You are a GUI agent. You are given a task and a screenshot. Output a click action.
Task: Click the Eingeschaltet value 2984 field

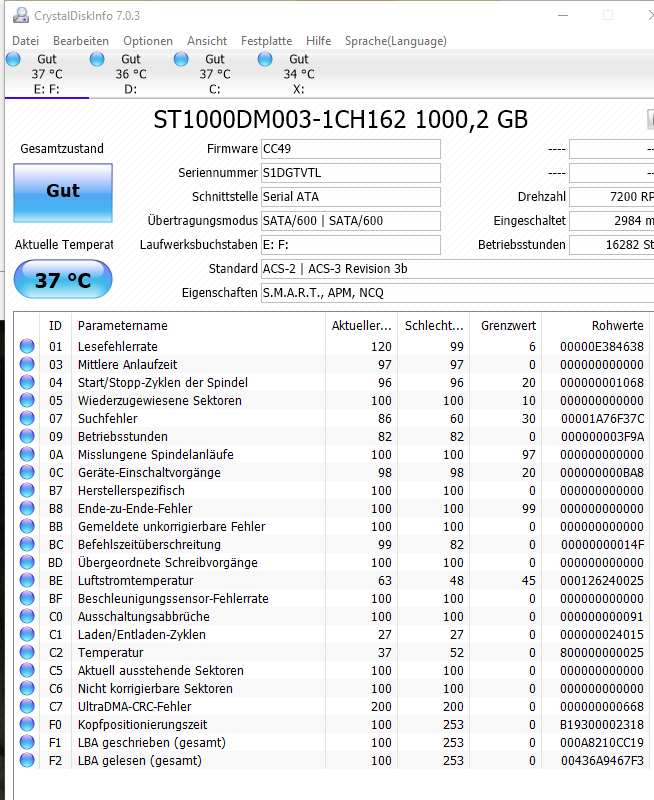coord(612,221)
